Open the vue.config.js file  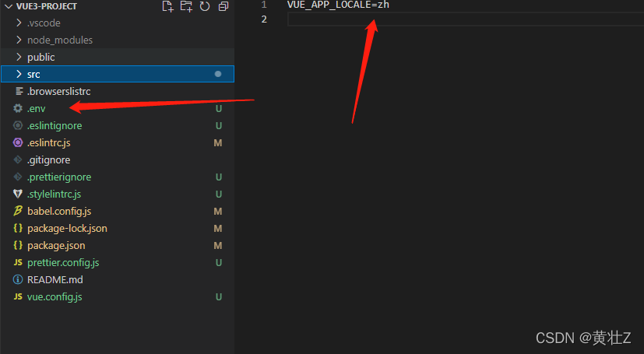pyautogui.click(x=55, y=297)
